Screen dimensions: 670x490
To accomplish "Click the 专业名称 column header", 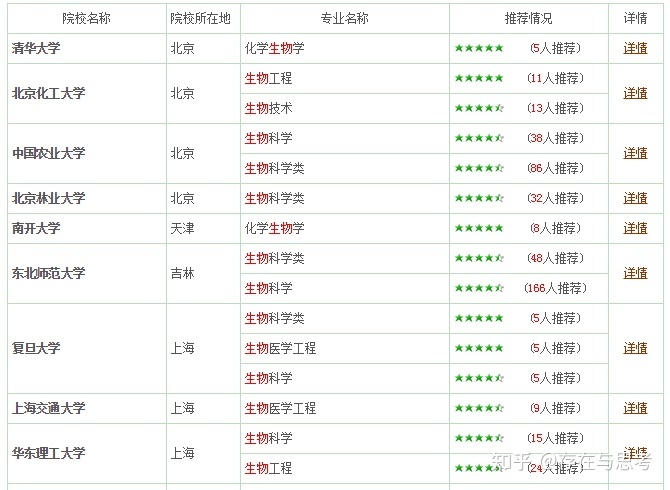I will click(344, 18).
